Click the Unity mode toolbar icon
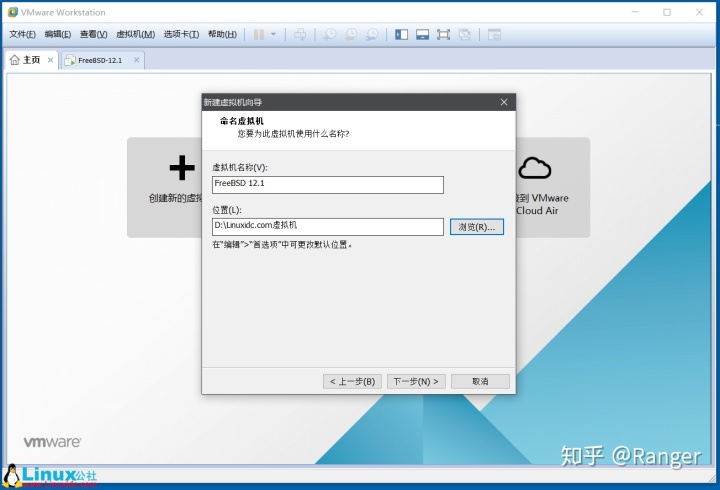This screenshot has width=720, height=490. (x=465, y=34)
